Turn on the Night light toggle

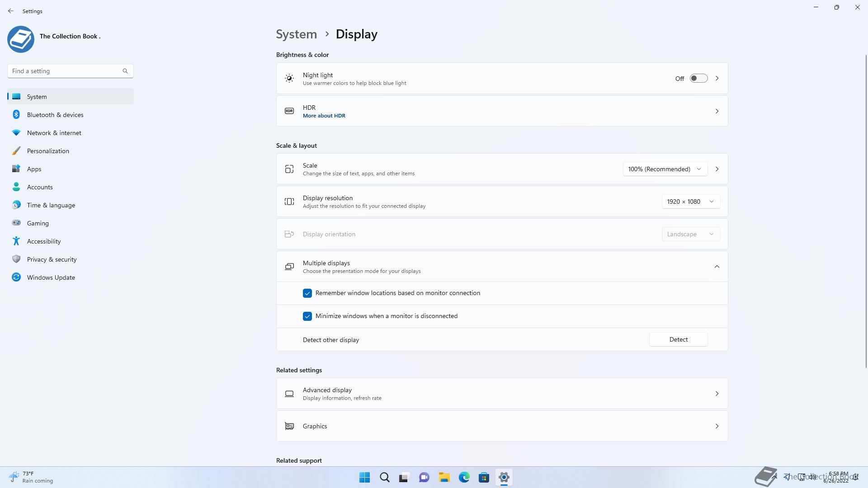click(698, 79)
